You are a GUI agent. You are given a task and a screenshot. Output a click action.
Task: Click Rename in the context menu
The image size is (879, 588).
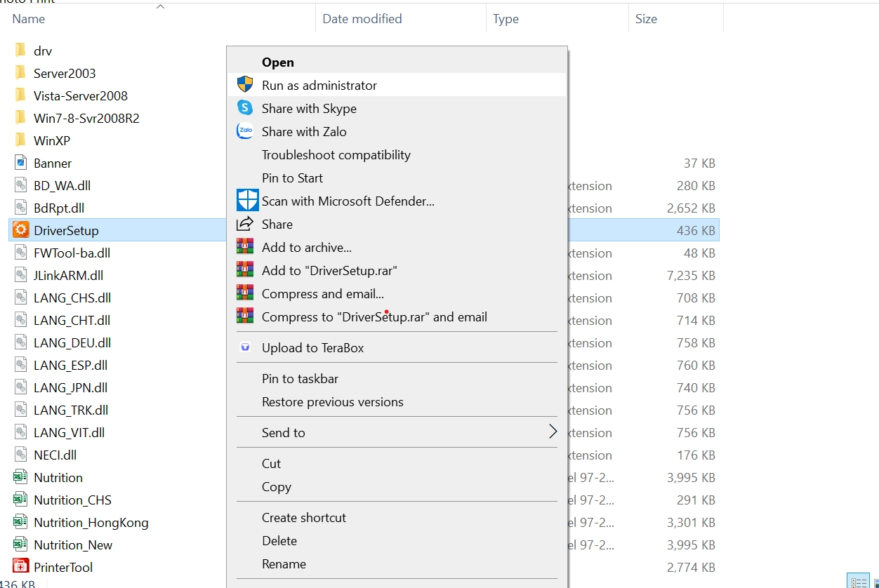pyautogui.click(x=284, y=563)
